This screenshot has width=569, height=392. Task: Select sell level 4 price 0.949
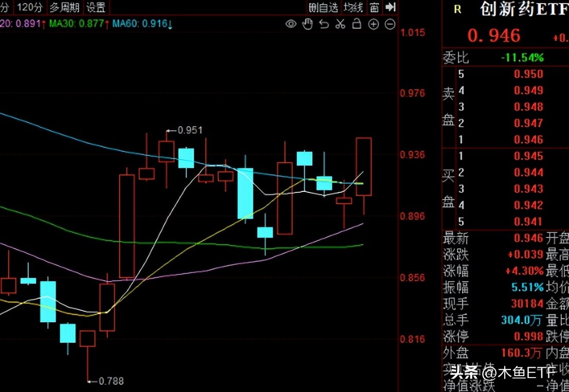tap(528, 90)
